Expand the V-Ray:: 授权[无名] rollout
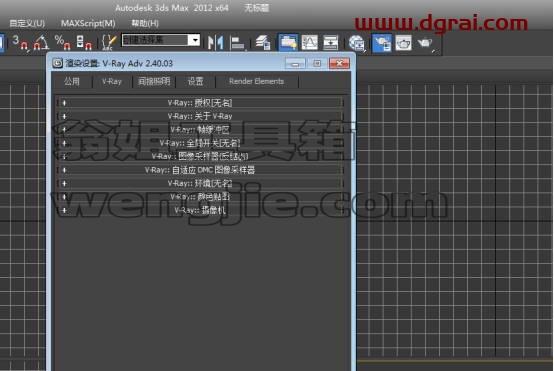Screen dimensions: 554x371 (200, 103)
